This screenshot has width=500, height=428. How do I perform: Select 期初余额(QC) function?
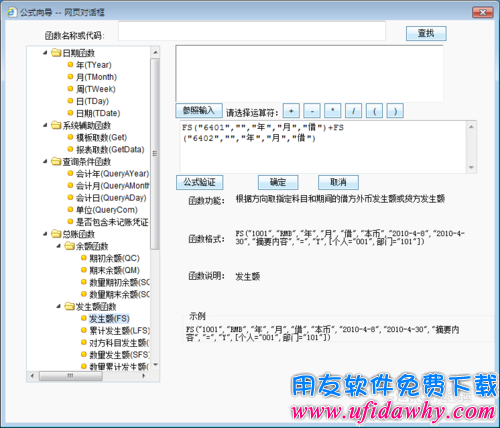tap(114, 258)
